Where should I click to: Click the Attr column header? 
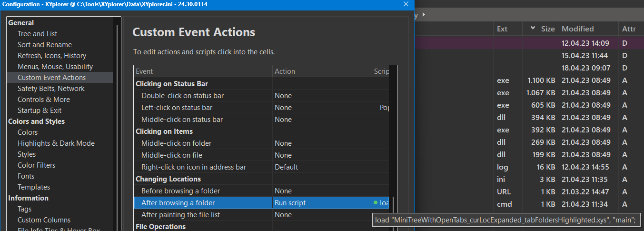point(629,29)
